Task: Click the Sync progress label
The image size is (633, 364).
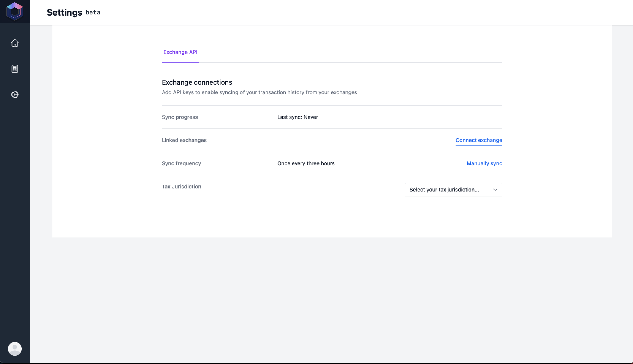Action: click(x=180, y=117)
